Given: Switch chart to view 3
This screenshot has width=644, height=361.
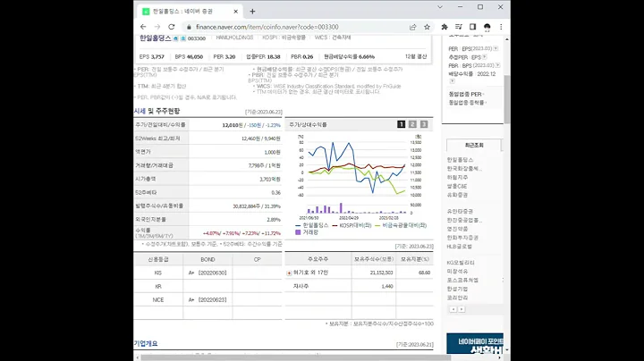Looking at the screenshot, I should 424,124.
